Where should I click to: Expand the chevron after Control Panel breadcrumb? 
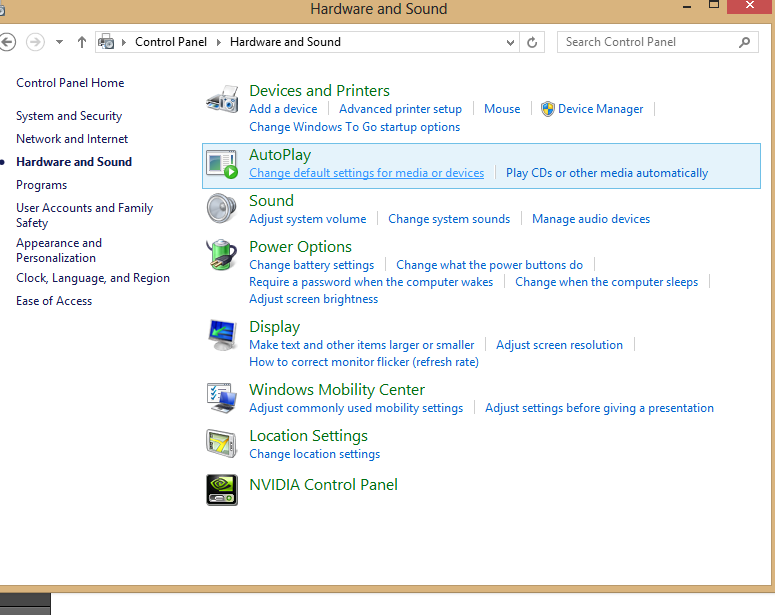[x=218, y=43]
